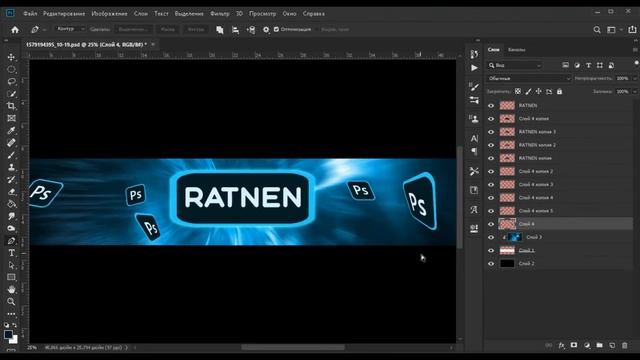The image size is (640, 360).
Task: Click the Выделение button in options bar
Action: pos(133,29)
